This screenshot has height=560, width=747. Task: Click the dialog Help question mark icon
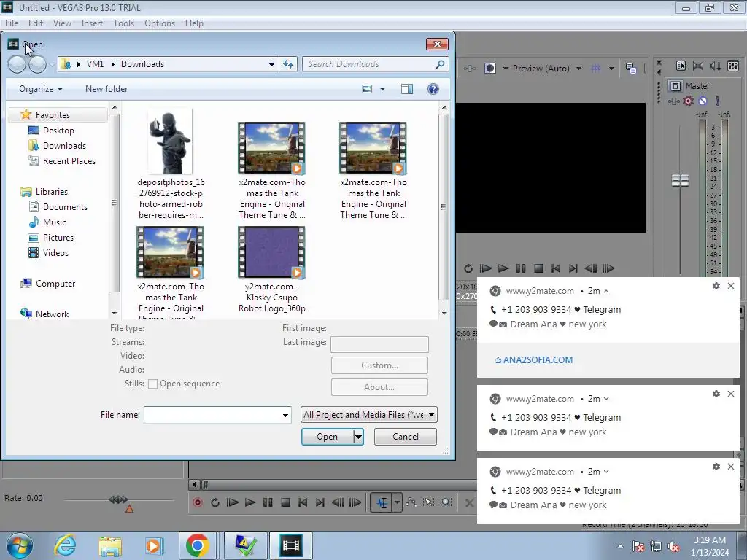tap(433, 89)
